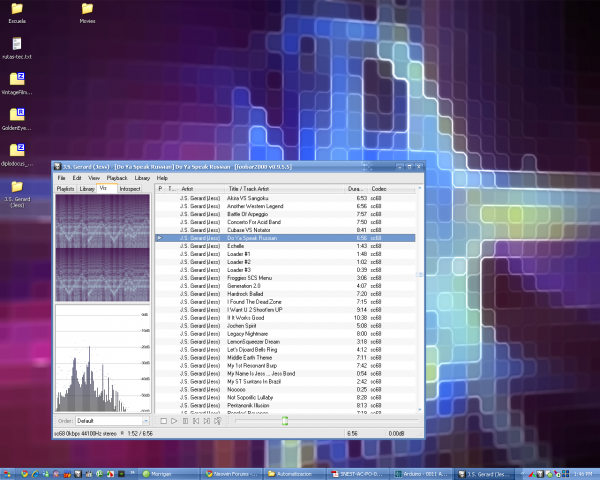The height and width of the screenshot is (480, 600).
Task: Click the foobar2000 title bar icon
Action: pyautogui.click(x=57, y=167)
